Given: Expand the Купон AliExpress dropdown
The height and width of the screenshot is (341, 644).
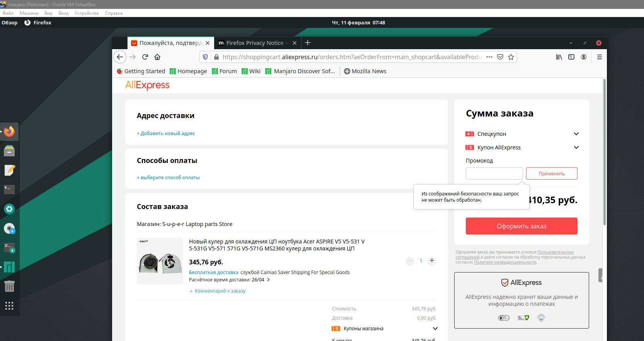Looking at the screenshot, I should (x=576, y=147).
